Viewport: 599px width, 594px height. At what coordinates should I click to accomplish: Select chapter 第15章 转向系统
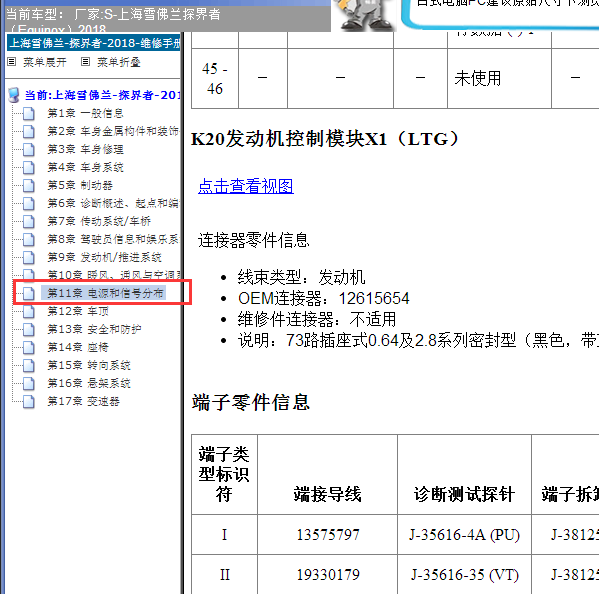coord(89,366)
